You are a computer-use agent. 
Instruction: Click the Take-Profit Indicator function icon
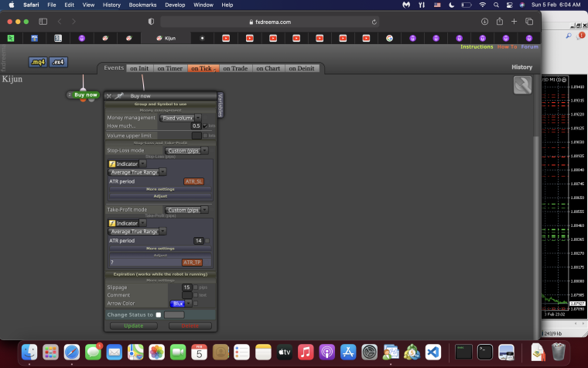tap(112, 223)
